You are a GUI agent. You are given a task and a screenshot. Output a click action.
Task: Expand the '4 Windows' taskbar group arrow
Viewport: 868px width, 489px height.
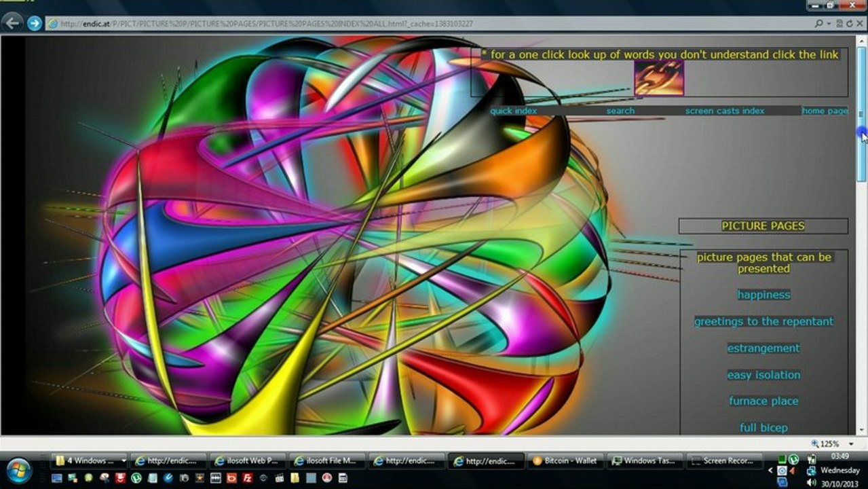tap(124, 460)
